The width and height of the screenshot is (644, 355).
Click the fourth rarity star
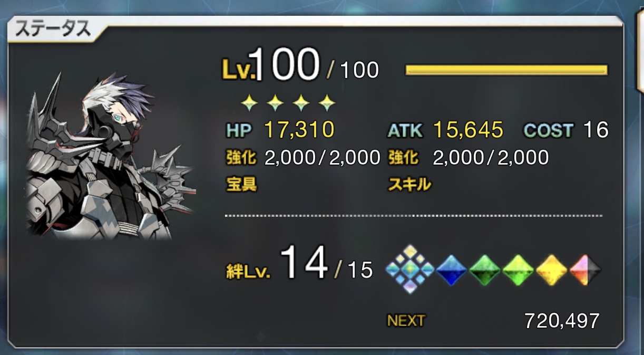point(327,103)
